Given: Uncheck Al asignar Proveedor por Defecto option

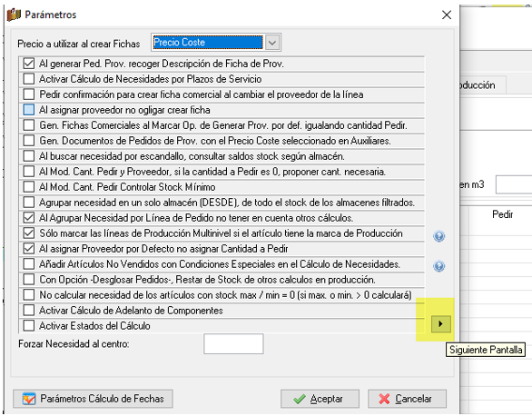Looking at the screenshot, I should pos(29,248).
